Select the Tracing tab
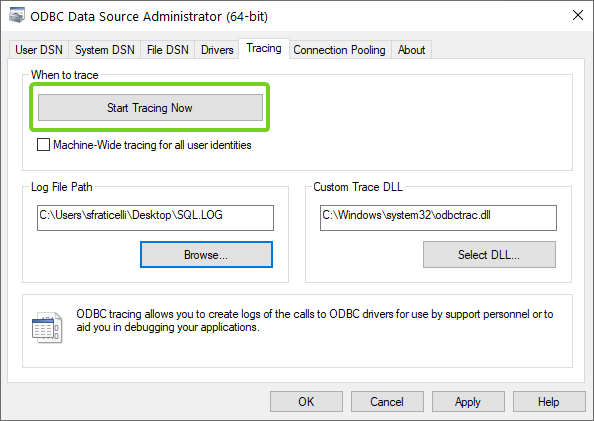This screenshot has height=421, width=594. click(264, 48)
